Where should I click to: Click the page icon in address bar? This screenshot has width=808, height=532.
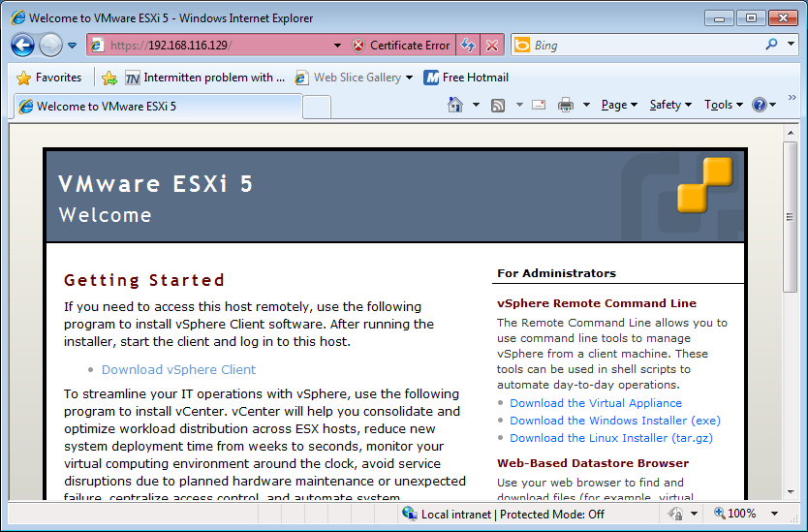97,46
